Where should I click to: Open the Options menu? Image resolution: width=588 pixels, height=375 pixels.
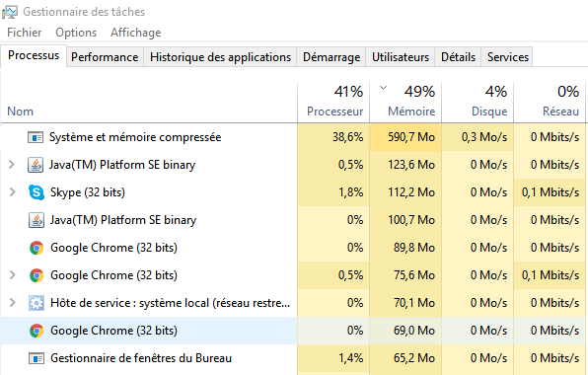pyautogui.click(x=76, y=33)
